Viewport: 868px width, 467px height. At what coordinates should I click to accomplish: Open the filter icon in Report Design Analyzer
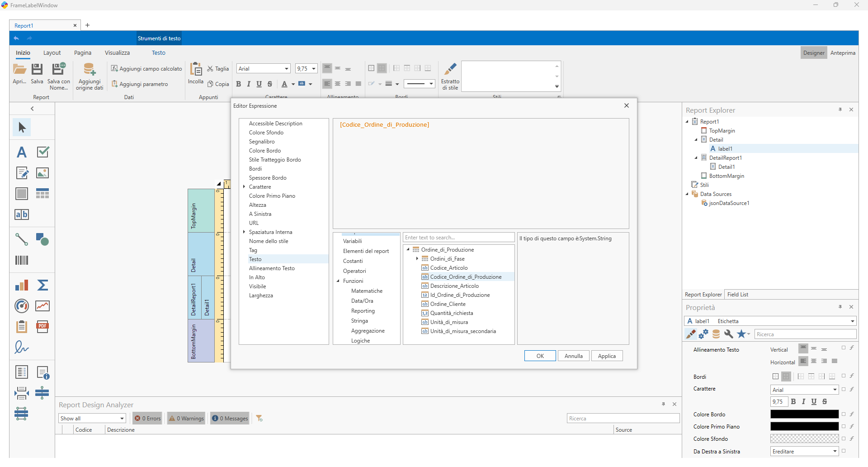click(259, 419)
